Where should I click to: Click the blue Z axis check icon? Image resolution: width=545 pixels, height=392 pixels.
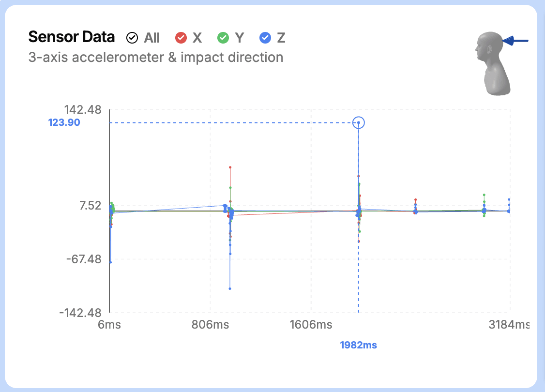tap(265, 37)
